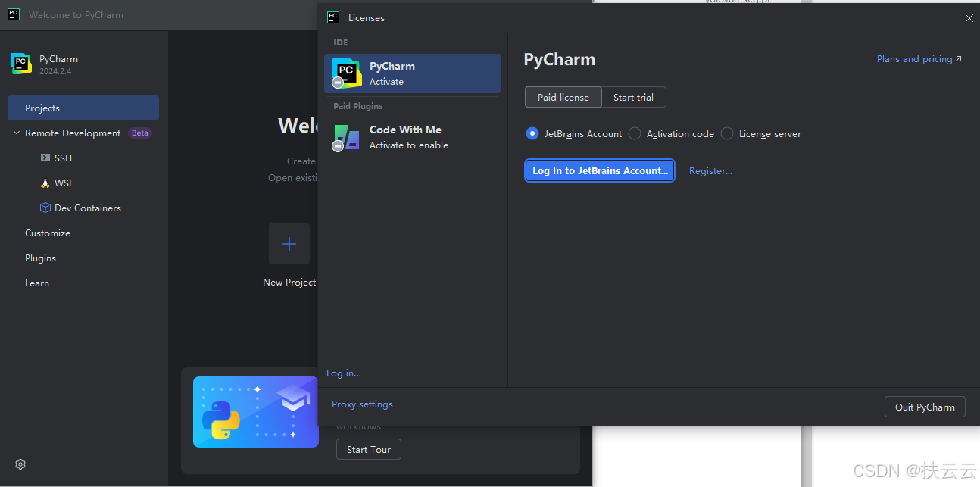Click the Register... link
Viewport: 980px width, 487px height.
click(x=710, y=170)
